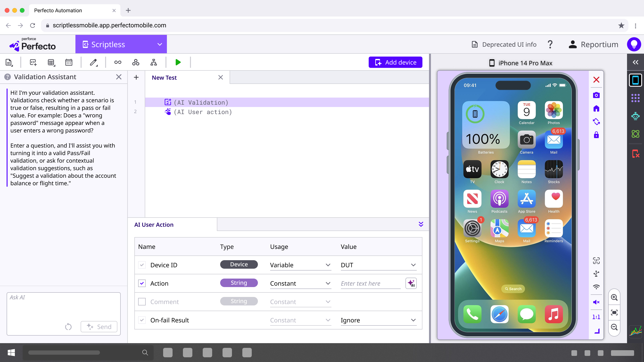644x362 pixels.
Task: Open the On-fail Result Ignore dropdown
Action: pyautogui.click(x=379, y=320)
